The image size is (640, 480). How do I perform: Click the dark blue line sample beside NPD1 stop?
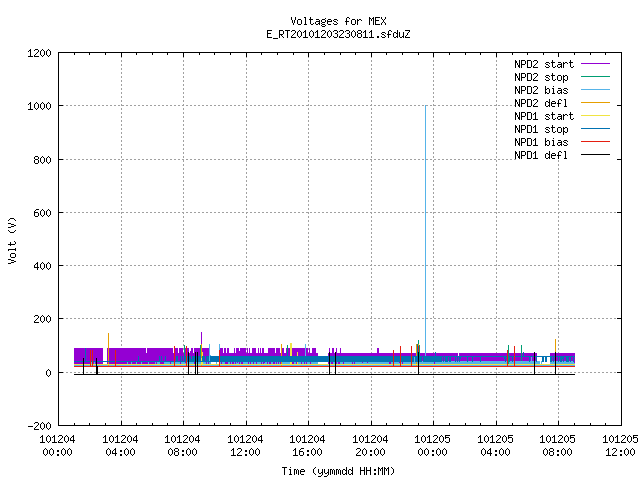[x=595, y=129]
